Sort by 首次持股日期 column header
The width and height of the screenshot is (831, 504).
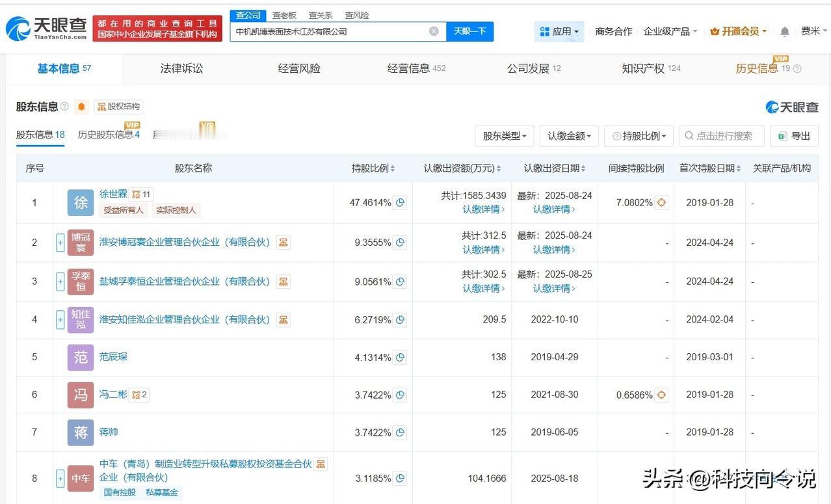point(710,168)
